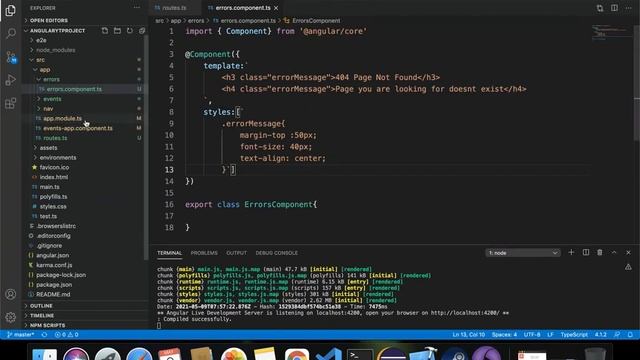Image resolution: width=640 pixels, height=360 pixels.
Task: Collapse the app folder
Action: pos(44,70)
